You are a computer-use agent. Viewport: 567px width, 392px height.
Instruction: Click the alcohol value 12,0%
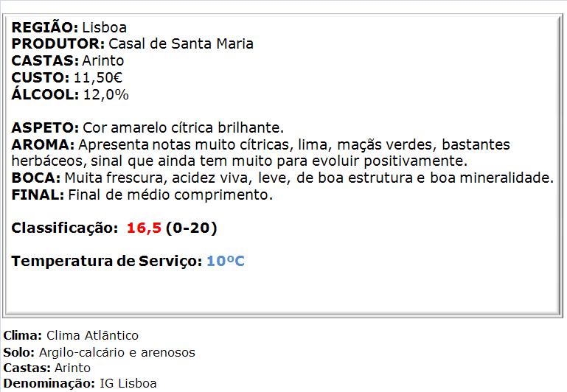tap(106, 94)
